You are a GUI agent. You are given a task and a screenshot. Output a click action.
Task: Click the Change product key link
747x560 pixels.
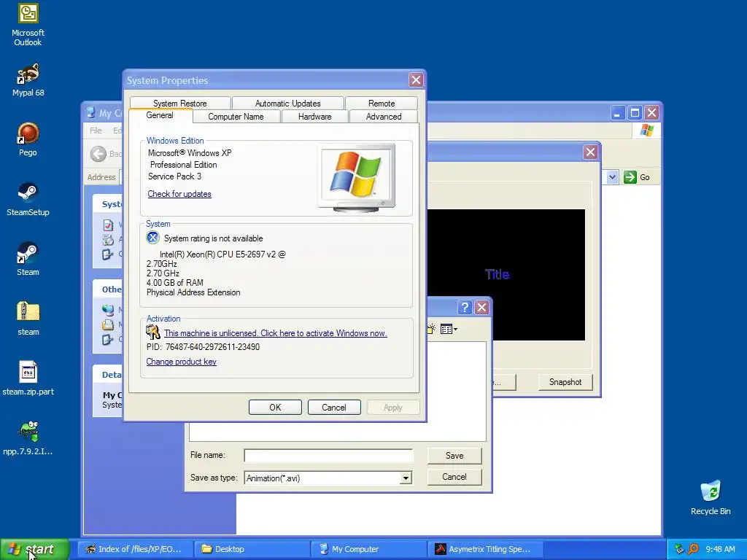(181, 362)
